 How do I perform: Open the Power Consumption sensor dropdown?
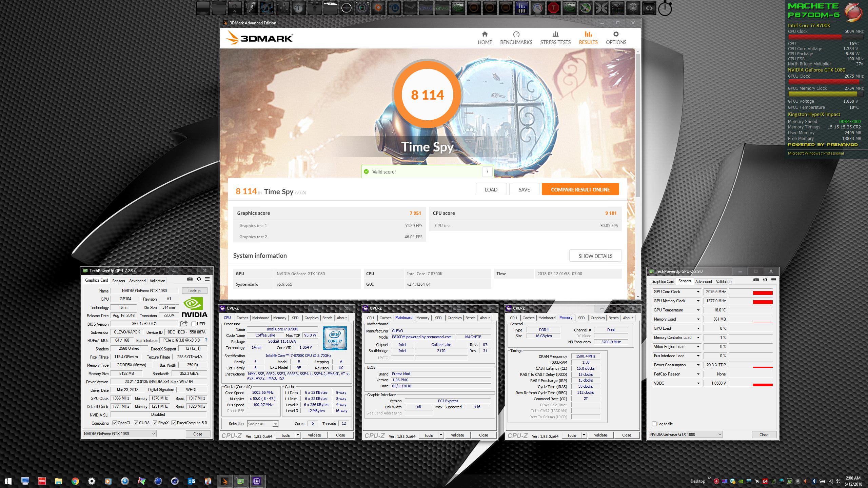click(698, 365)
